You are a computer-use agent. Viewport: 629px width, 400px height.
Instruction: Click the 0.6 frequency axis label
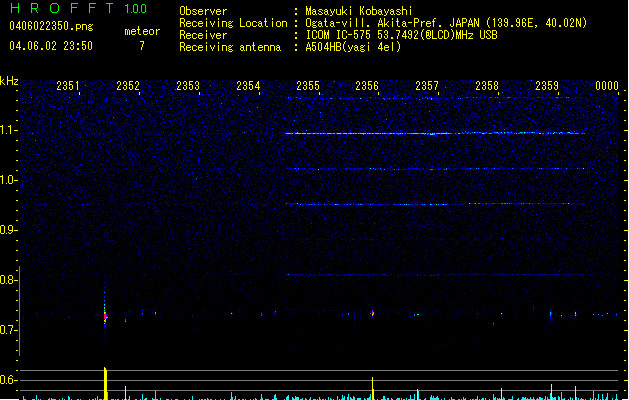coord(9,380)
